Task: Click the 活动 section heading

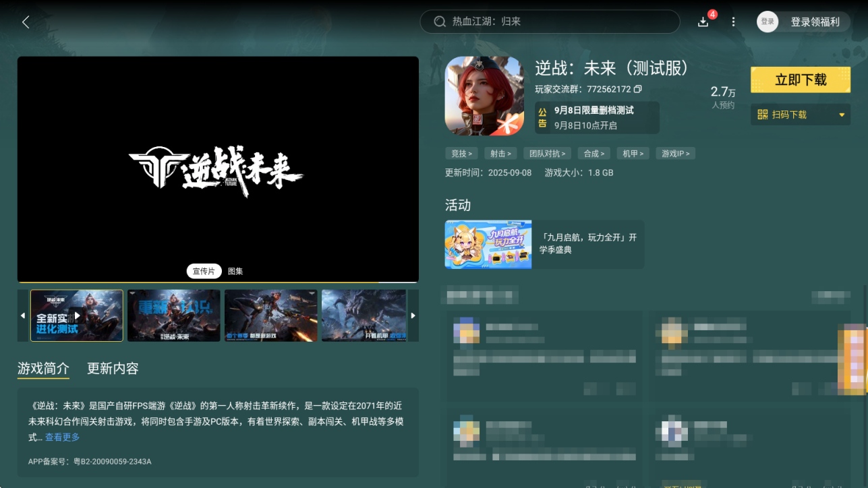Action: (458, 205)
